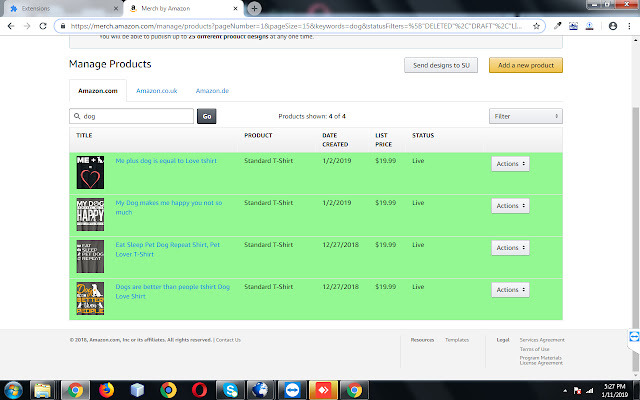Screen dimensions: 640x400
Task: Click the STATUS column header
Action: pos(423,136)
